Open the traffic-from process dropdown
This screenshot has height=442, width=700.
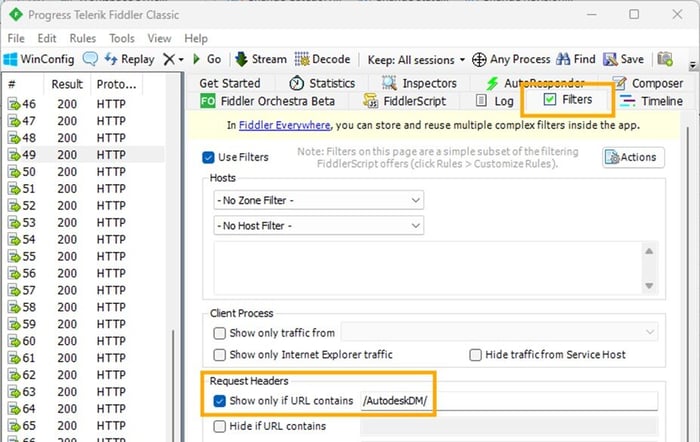pos(499,332)
